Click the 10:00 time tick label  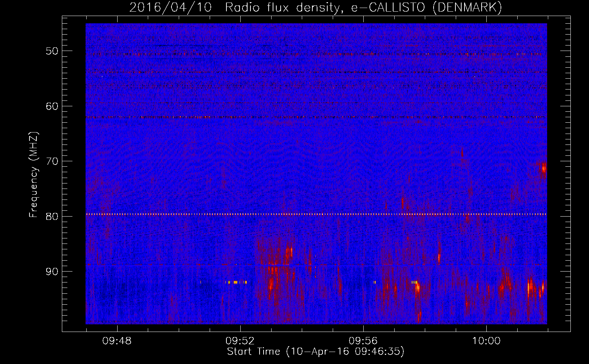pyautogui.click(x=486, y=341)
